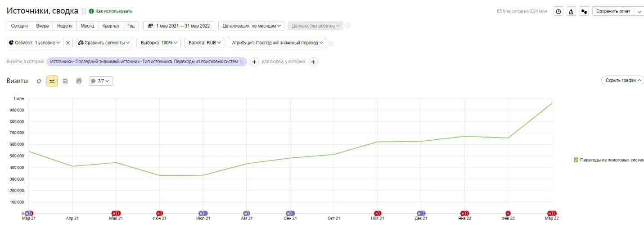Image resolution: width=644 pixels, height=234 pixels.
Task: Select the 'Неделя' period tab
Action: coord(65,26)
